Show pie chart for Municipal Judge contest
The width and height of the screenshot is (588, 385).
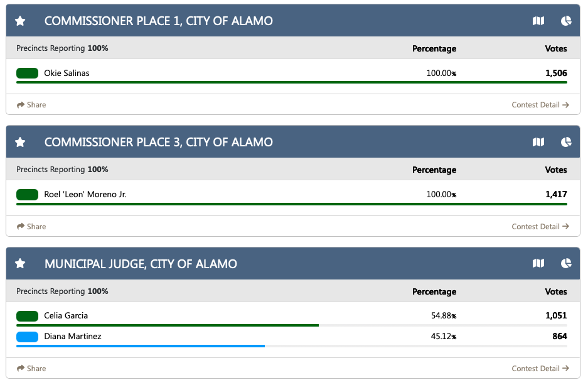pos(566,264)
